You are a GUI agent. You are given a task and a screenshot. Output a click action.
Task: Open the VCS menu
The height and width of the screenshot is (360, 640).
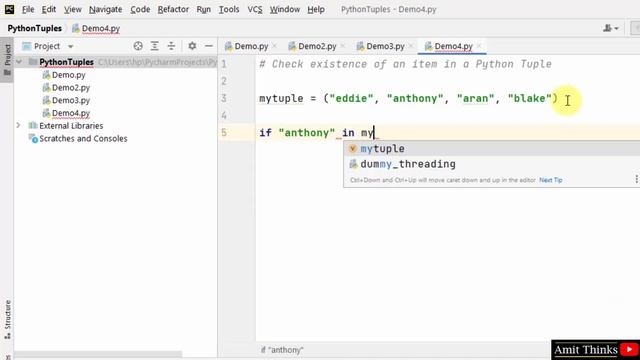[255, 9]
